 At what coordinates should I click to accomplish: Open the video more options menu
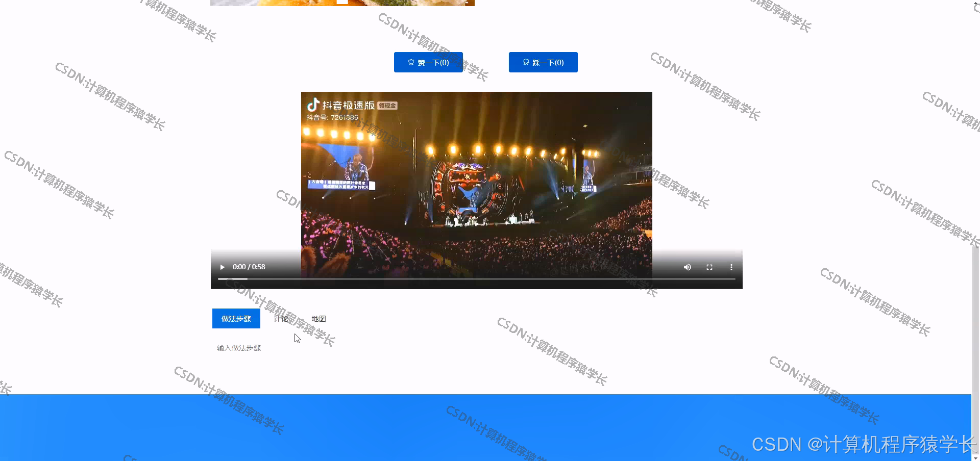pos(731,267)
